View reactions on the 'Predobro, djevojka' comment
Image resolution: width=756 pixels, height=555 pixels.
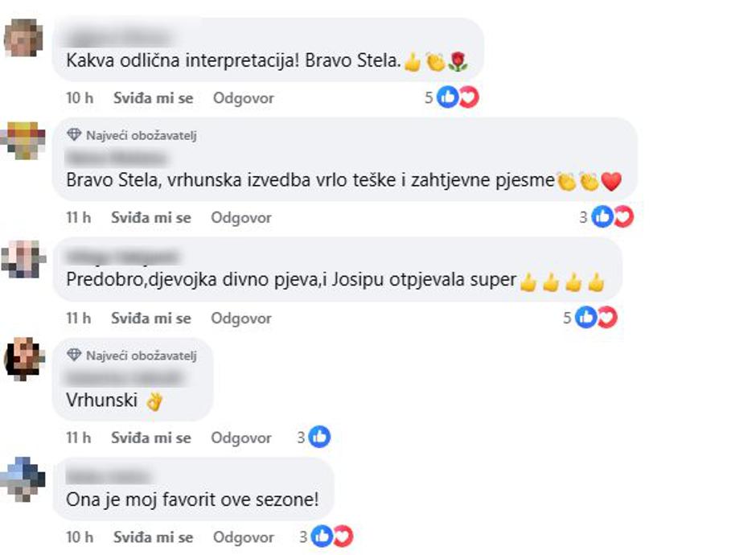click(596, 319)
